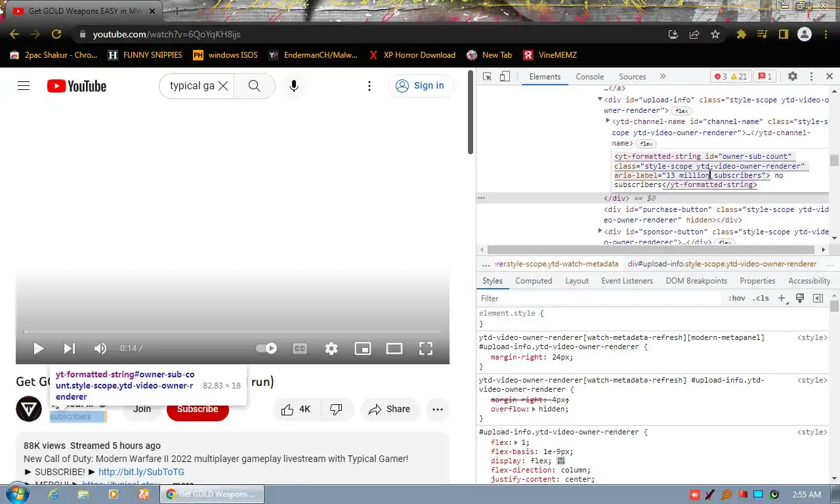Viewport: 840px width, 504px height.
Task: Seek on the video progress bar
Action: (x=232, y=331)
